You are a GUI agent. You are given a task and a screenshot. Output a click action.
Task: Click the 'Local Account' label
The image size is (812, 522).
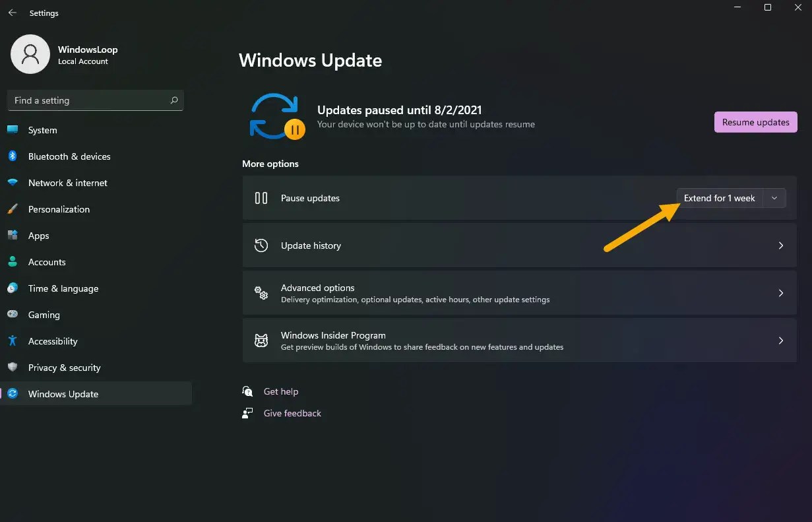(x=83, y=61)
